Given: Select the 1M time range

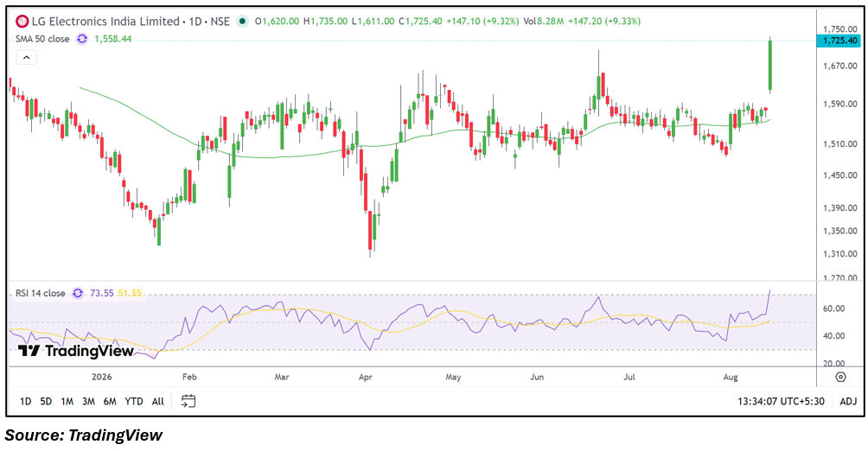Looking at the screenshot, I should 67,402.
